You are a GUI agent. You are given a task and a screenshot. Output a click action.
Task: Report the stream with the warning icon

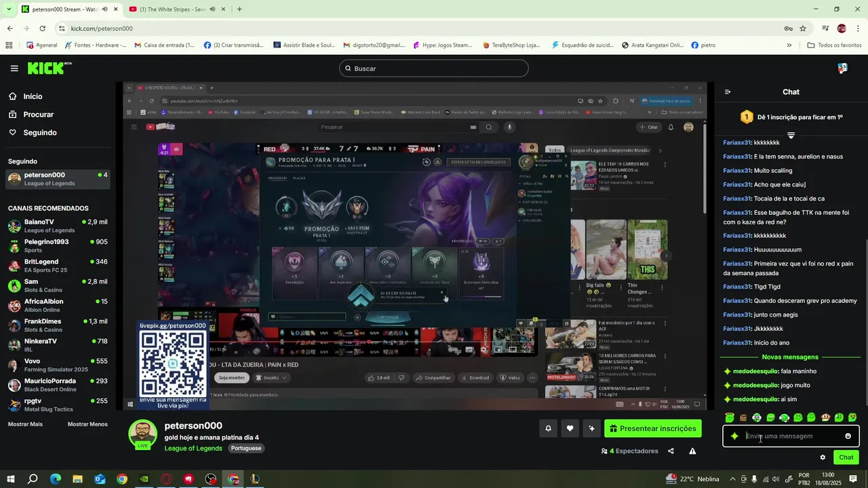[692, 451]
